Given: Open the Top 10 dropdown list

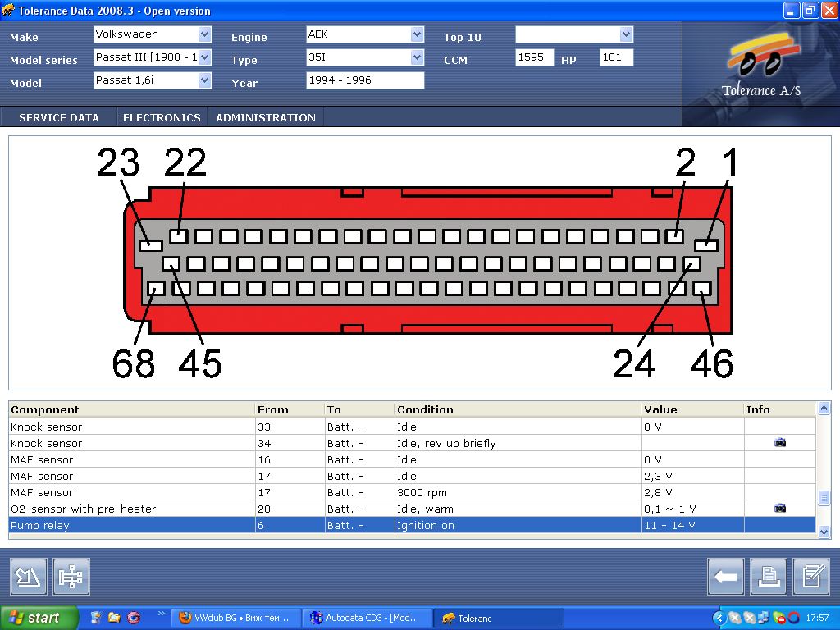Looking at the screenshot, I should [x=627, y=34].
